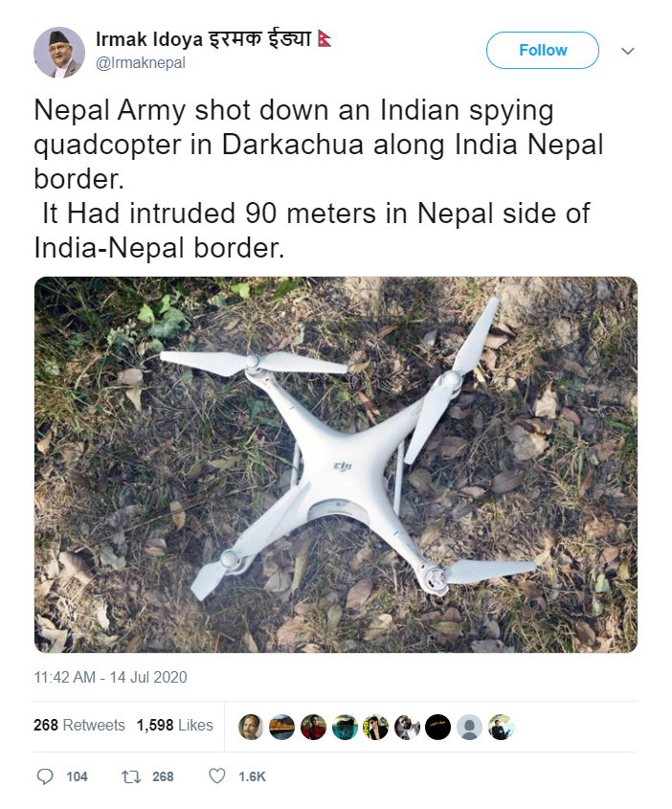View the 268 Retweets list
672x809 pixels.
click(x=78, y=725)
